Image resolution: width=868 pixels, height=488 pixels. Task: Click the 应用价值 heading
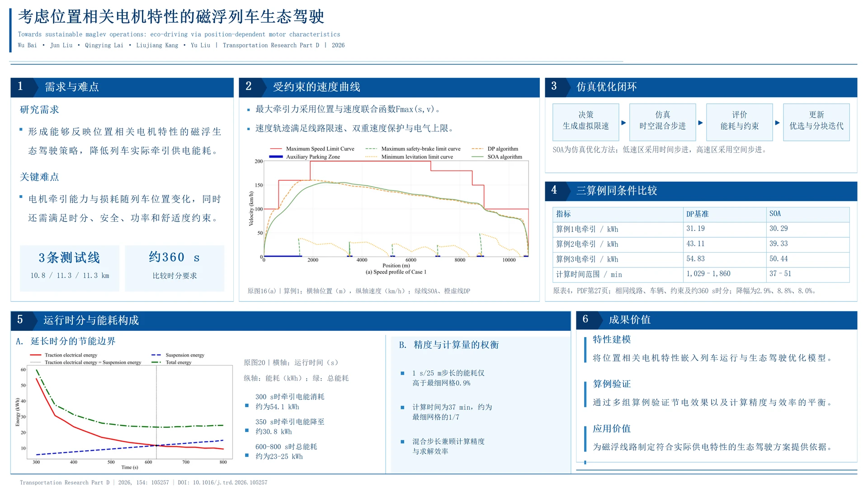612,428
